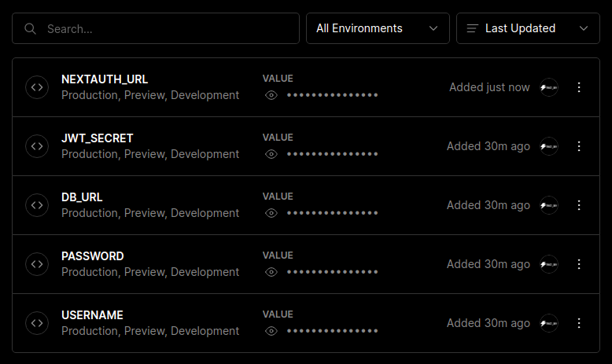Screen dimensions: 612x364
Task: Click the masked value dots of NEXTAUTH_URL
Action: [x=332, y=95]
